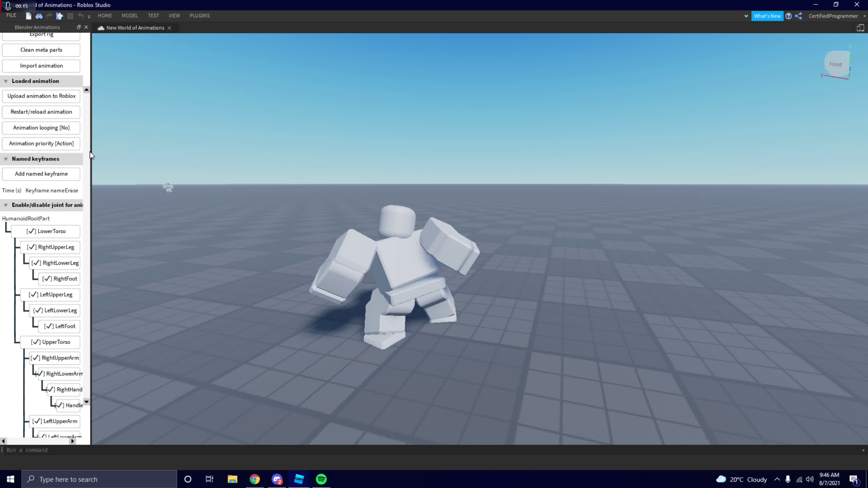Switch to the MODEL ribbon tab
The width and height of the screenshot is (868, 488).
[130, 16]
